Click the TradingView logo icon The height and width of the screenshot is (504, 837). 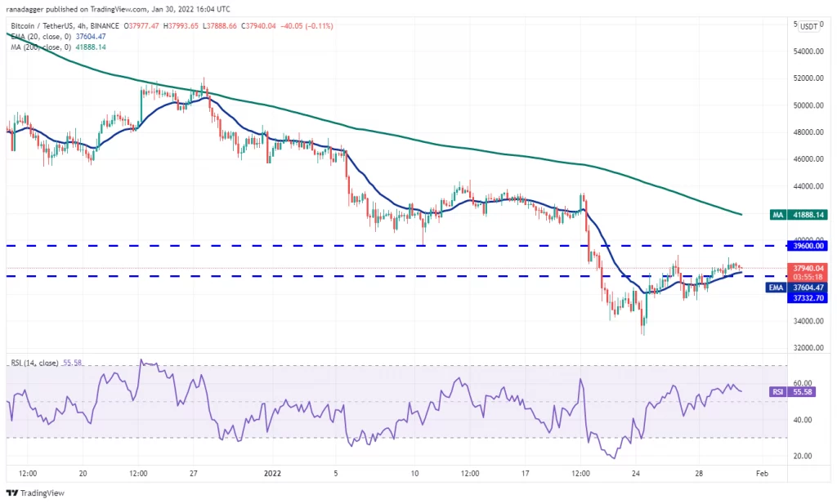pyautogui.click(x=11, y=493)
